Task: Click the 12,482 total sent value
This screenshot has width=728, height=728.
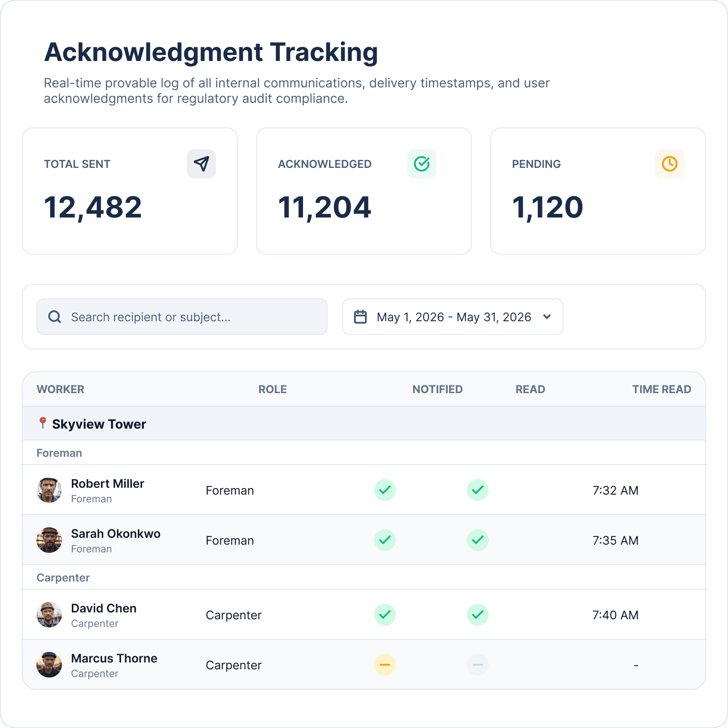Action: pos(93,207)
